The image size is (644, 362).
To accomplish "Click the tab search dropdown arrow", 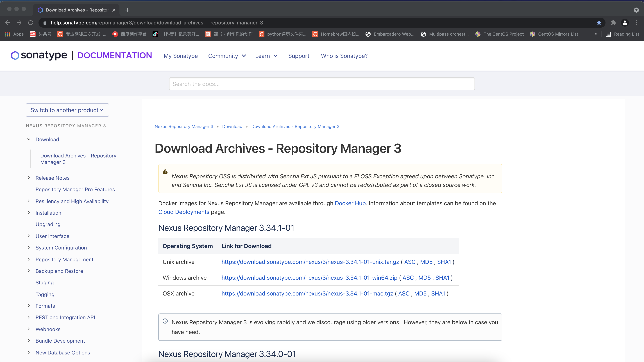I will coord(636,10).
